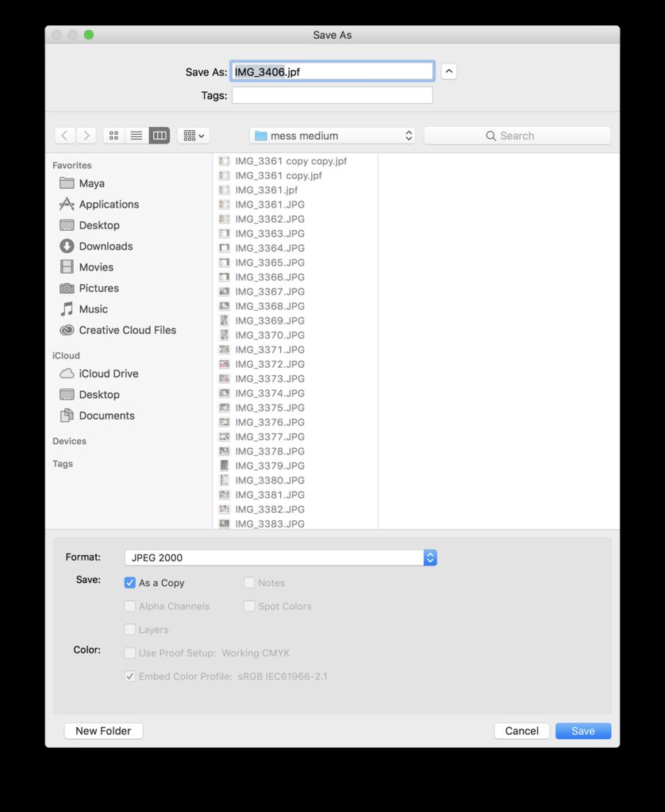The image size is (665, 812).
Task: Click the New Folder button
Action: pyautogui.click(x=103, y=730)
